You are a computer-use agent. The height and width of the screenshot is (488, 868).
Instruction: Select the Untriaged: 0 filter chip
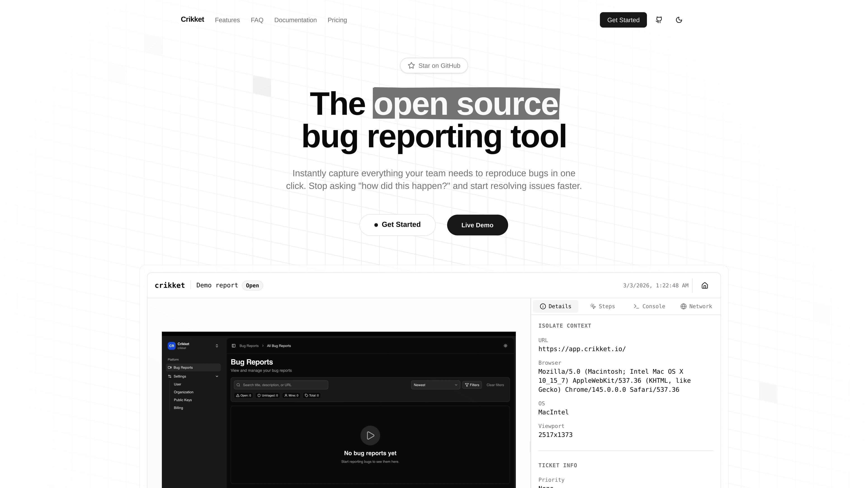268,396
